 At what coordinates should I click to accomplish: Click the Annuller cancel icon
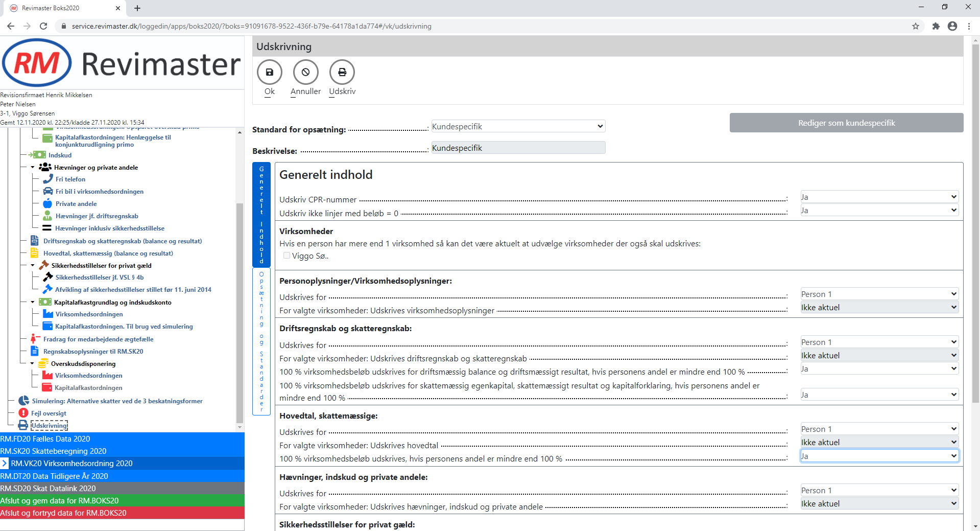305,72
